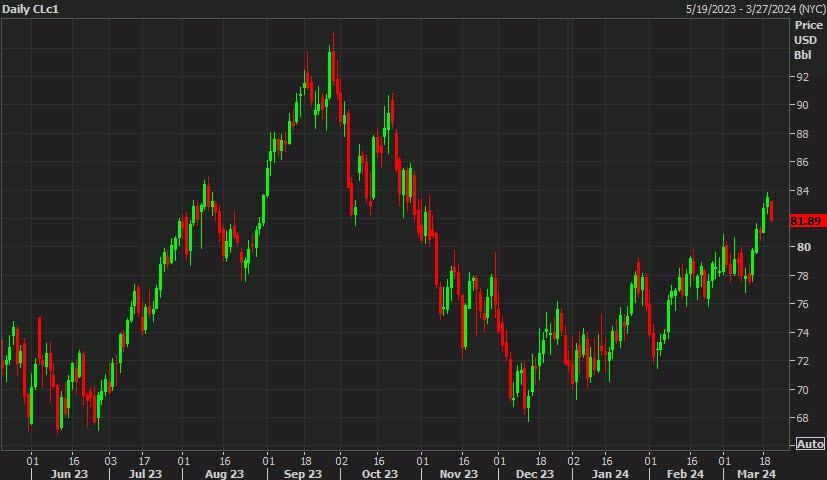Screen dimensions: 827x480
Task: Click the 68 price axis label
Action: tap(802, 418)
